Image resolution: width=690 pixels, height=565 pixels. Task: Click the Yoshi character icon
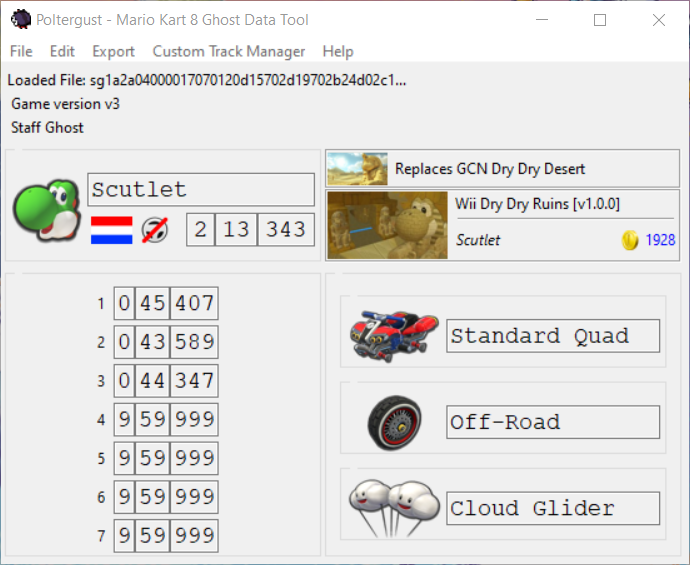pos(47,210)
